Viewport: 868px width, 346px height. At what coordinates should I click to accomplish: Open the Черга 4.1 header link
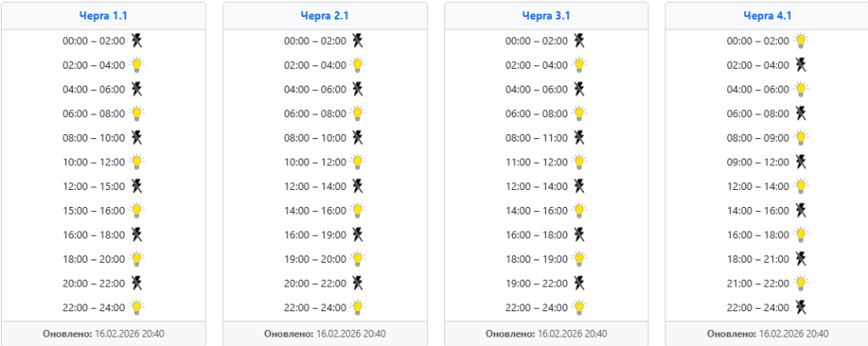point(767,15)
